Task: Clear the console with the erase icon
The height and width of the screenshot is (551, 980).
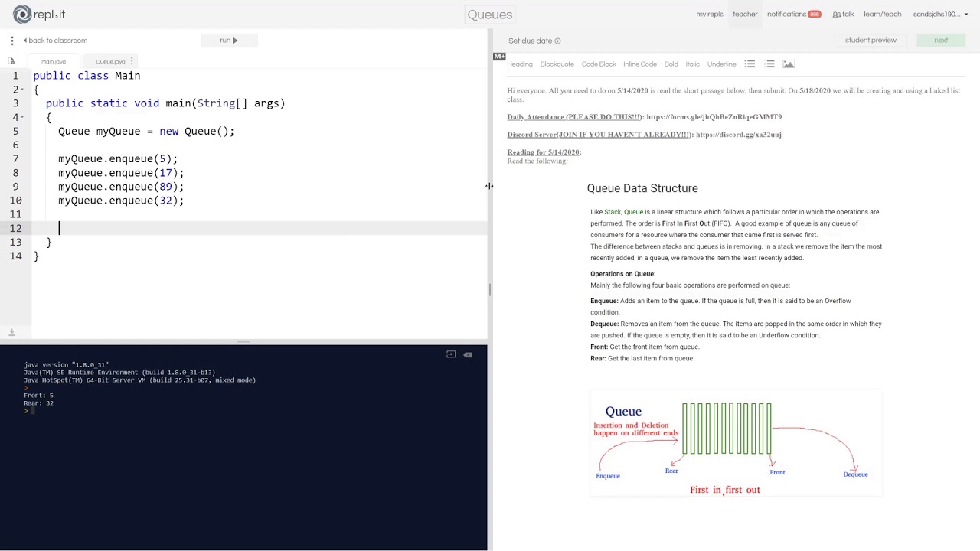Action: click(468, 354)
